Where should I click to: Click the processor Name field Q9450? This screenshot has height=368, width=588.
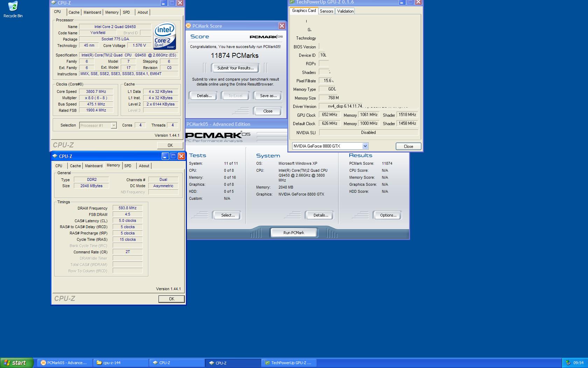[115, 27]
